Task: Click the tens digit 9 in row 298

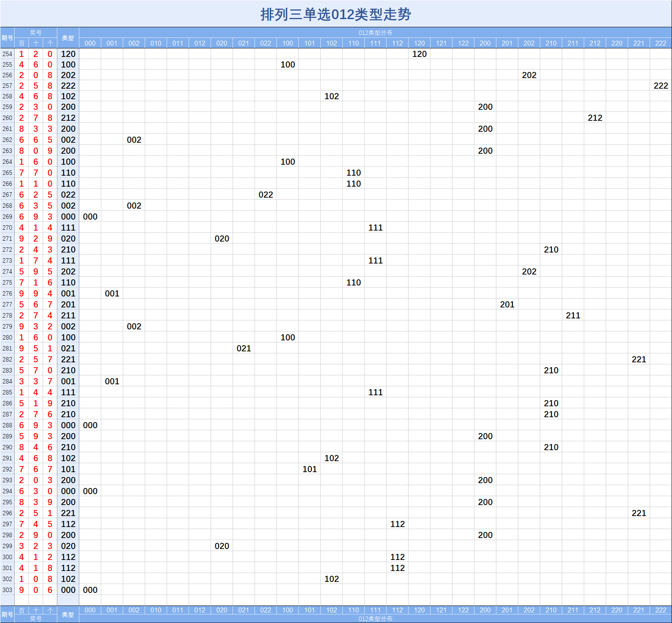Action: [36, 535]
